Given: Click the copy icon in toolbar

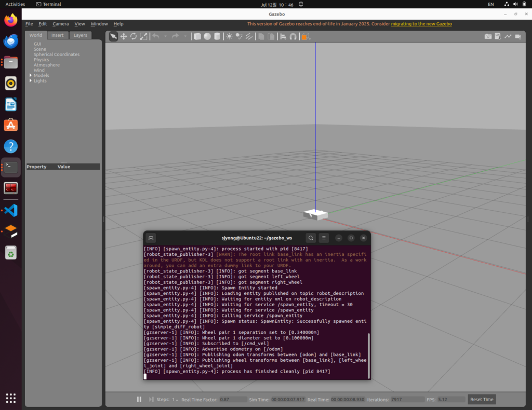Looking at the screenshot, I should point(261,36).
